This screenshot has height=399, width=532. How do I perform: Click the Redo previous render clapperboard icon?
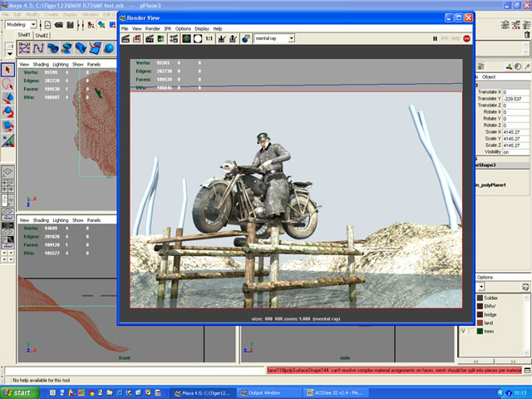[x=126, y=39]
